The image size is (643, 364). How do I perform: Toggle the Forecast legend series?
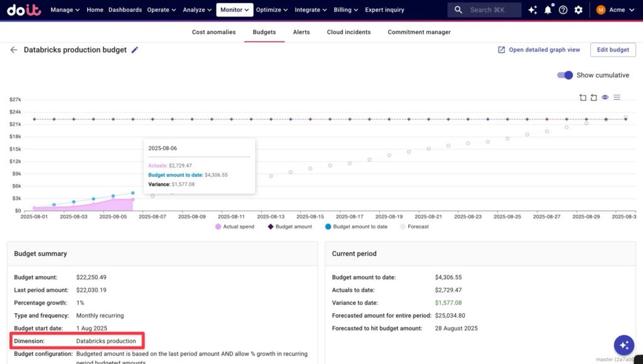coord(414,227)
